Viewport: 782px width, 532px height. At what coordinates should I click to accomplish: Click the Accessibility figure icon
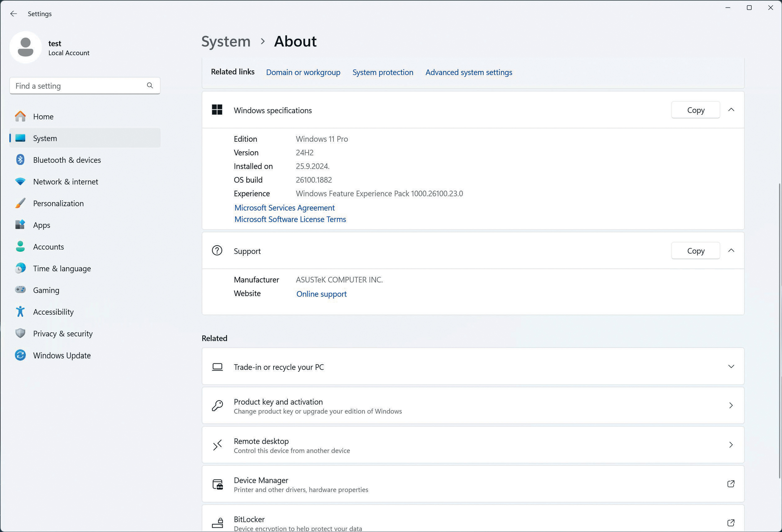(20, 312)
